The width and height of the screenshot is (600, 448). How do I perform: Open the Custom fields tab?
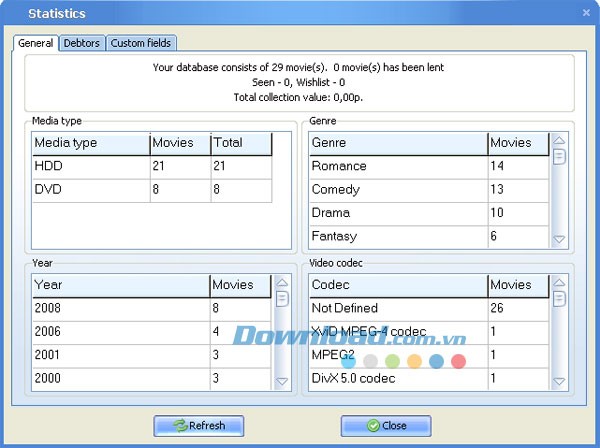point(141,43)
